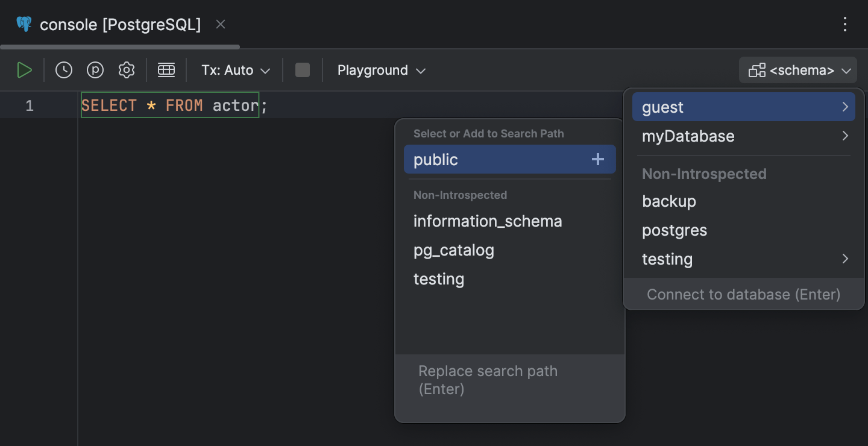Screen dimensions: 868x446
Task: Open the Tx: Auto transaction mode dropdown
Action: (x=235, y=70)
